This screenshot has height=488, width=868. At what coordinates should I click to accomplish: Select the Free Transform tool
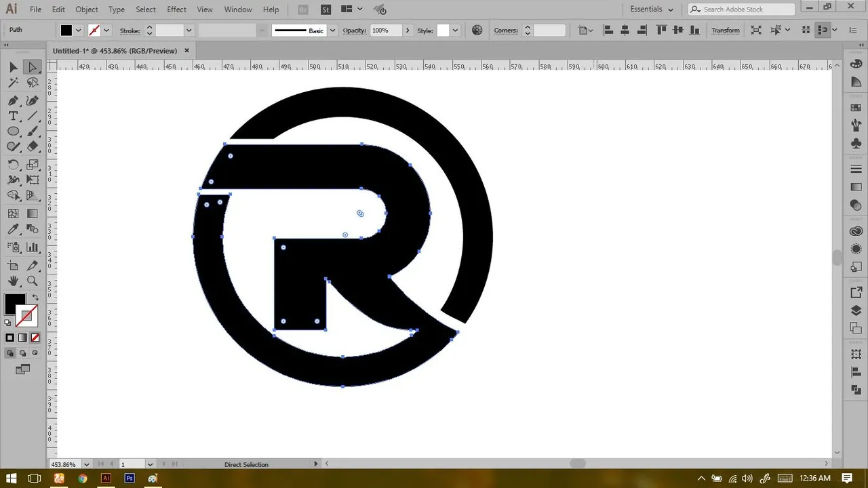[32, 180]
